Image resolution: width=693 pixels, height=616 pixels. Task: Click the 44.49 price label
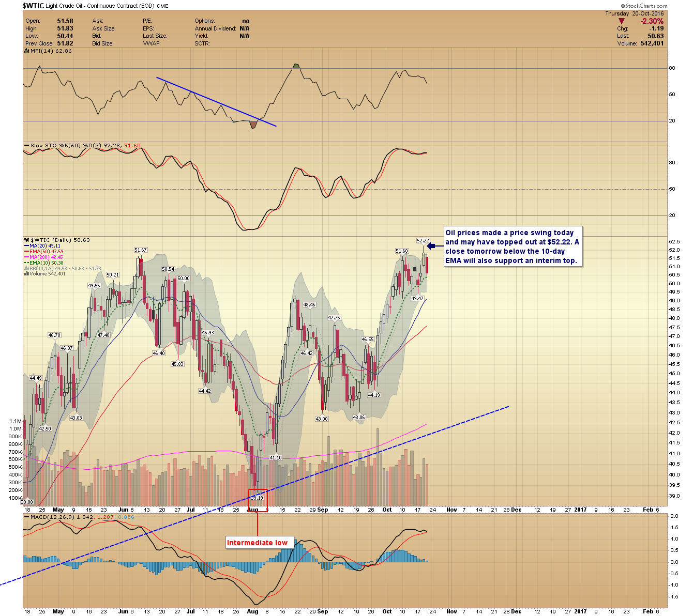click(x=36, y=378)
